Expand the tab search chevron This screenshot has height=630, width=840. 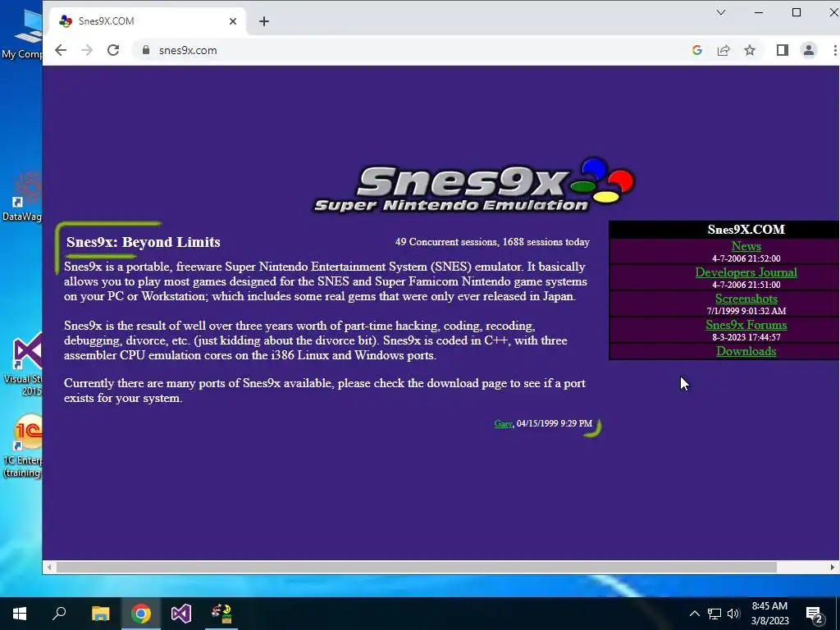pyautogui.click(x=721, y=12)
